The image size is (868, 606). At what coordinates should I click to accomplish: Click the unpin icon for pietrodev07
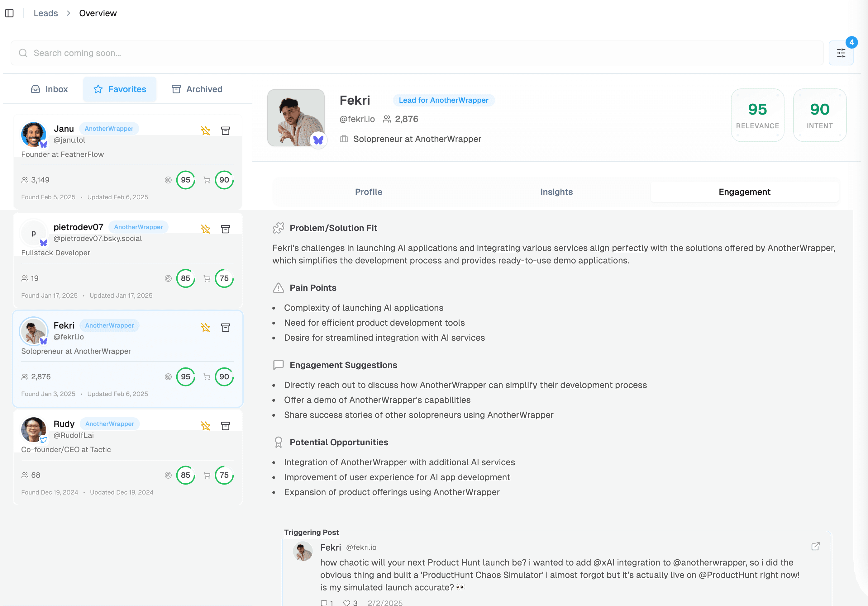click(205, 229)
